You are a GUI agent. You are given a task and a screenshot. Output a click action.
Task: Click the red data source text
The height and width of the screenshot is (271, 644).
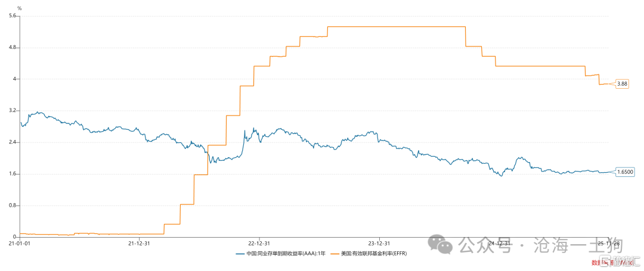pos(599,263)
